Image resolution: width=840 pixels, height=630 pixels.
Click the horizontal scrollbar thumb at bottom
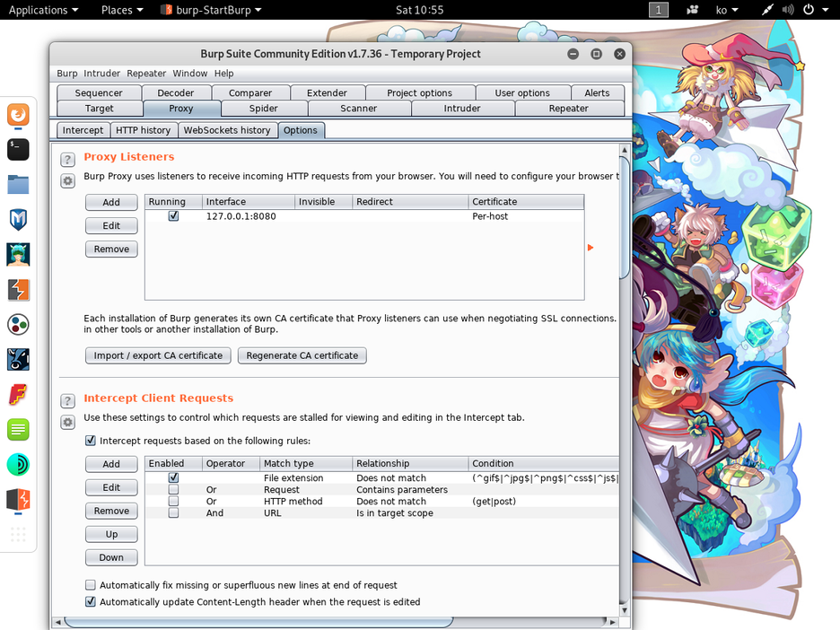tap(258, 623)
